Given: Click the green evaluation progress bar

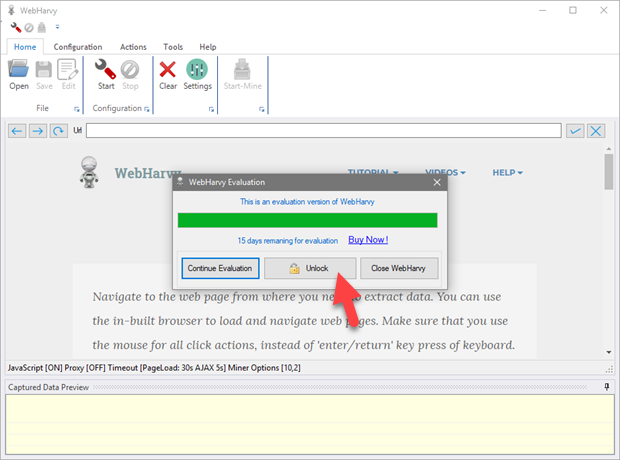Looking at the screenshot, I should 307,220.
